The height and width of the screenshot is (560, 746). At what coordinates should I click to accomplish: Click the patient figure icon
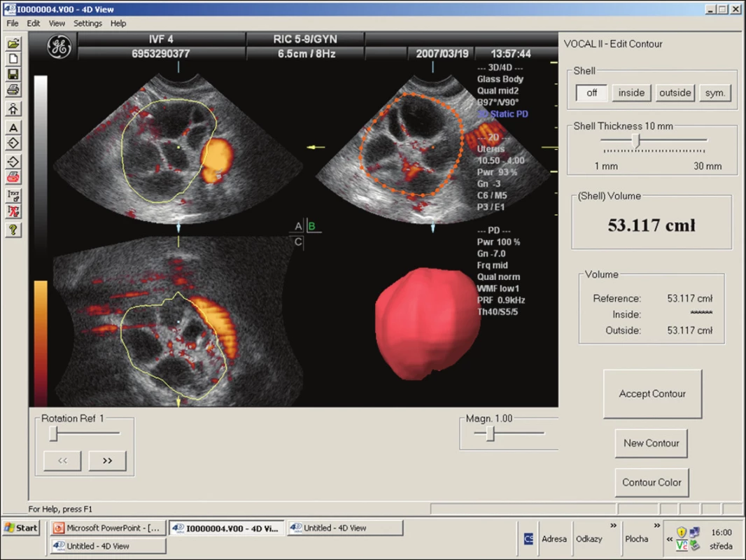point(13,108)
